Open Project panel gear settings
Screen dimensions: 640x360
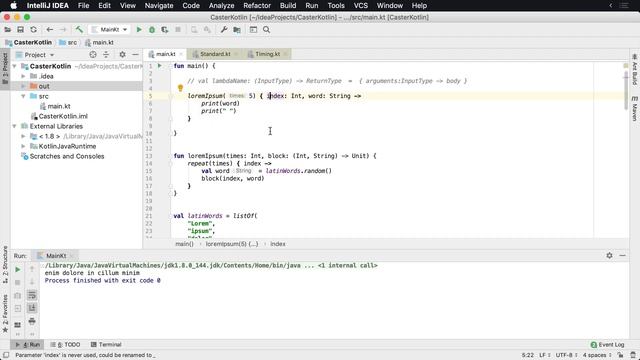coord(122,55)
